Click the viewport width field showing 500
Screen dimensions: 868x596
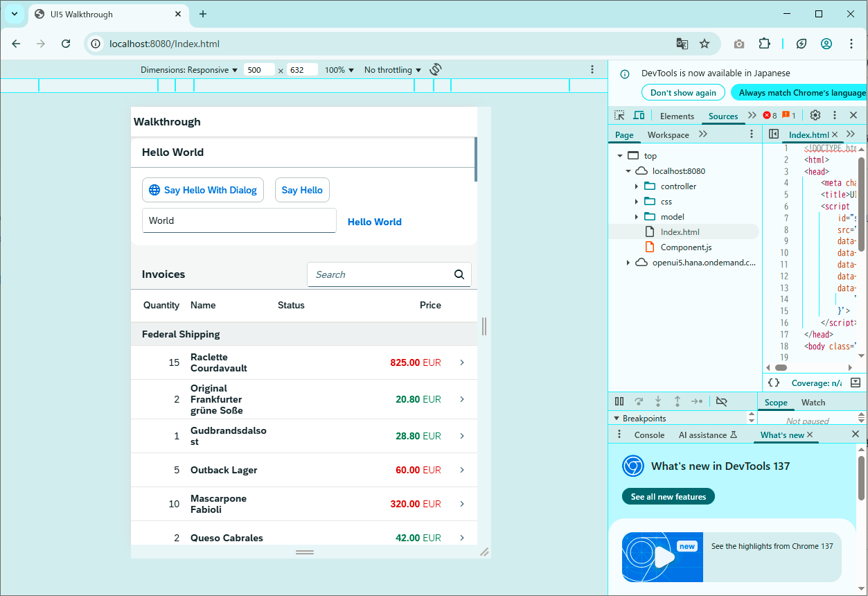tap(259, 70)
